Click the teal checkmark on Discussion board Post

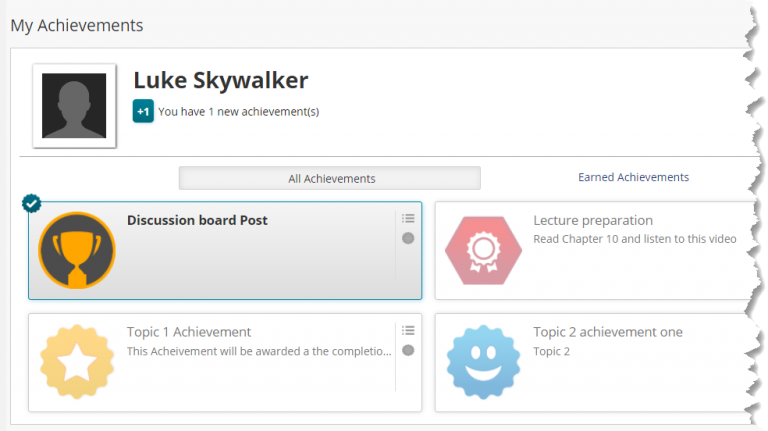tap(32, 203)
